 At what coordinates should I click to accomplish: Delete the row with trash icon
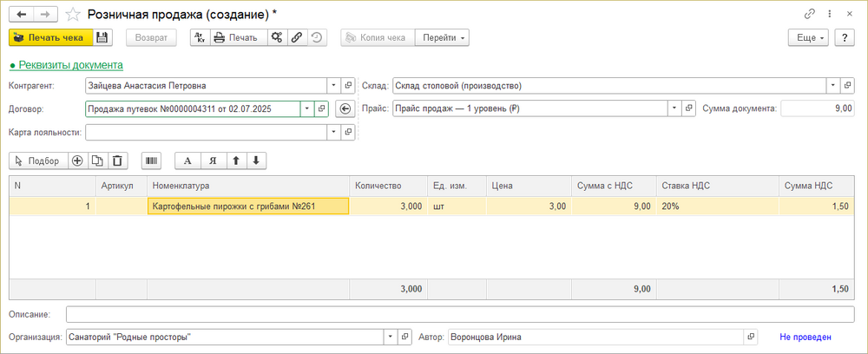coord(118,161)
